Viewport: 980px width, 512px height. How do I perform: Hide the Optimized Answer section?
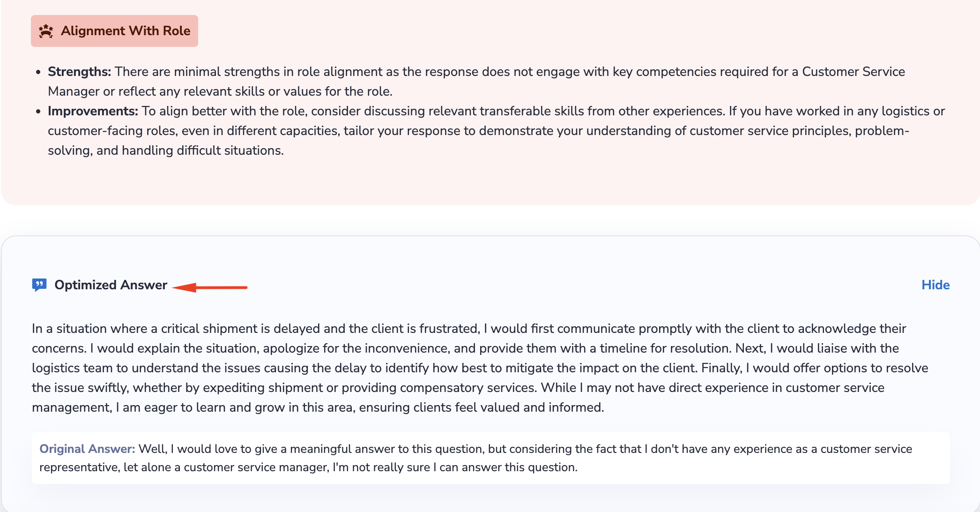click(x=935, y=285)
